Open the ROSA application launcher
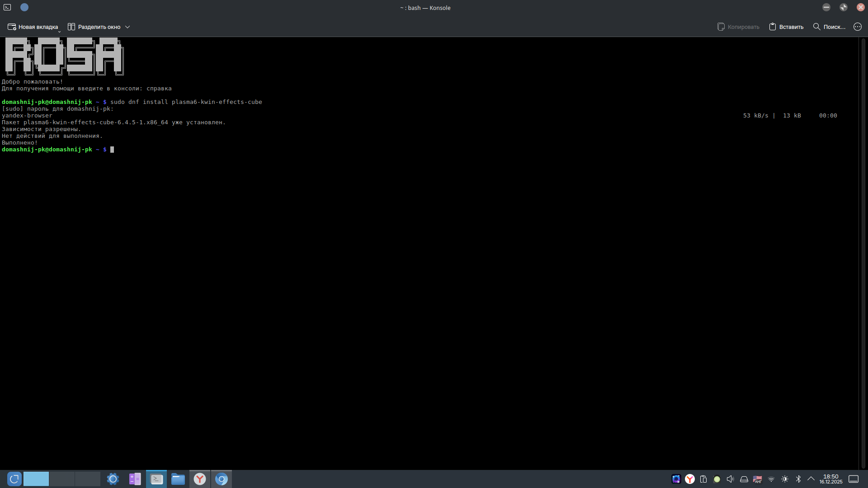The height and width of the screenshot is (488, 868). (14, 479)
